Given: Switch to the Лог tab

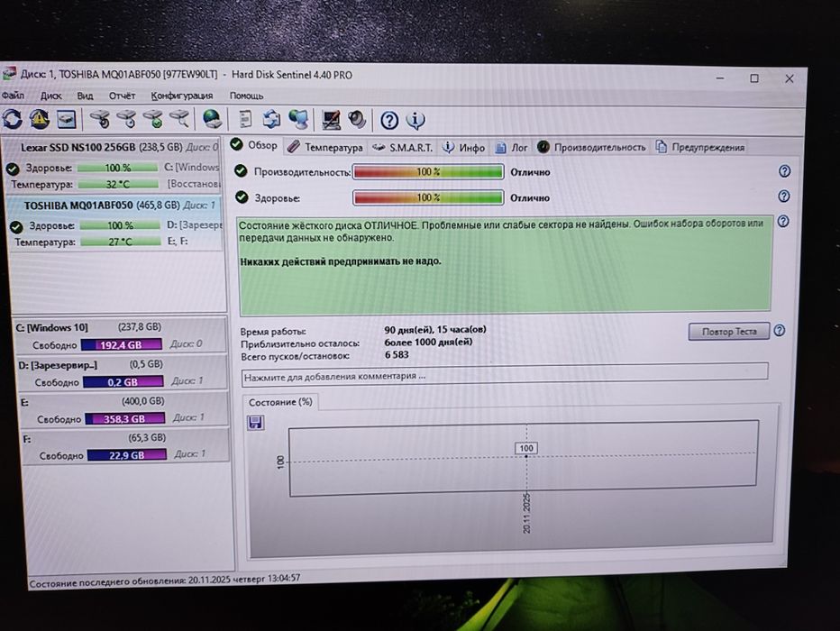Looking at the screenshot, I should (512, 147).
